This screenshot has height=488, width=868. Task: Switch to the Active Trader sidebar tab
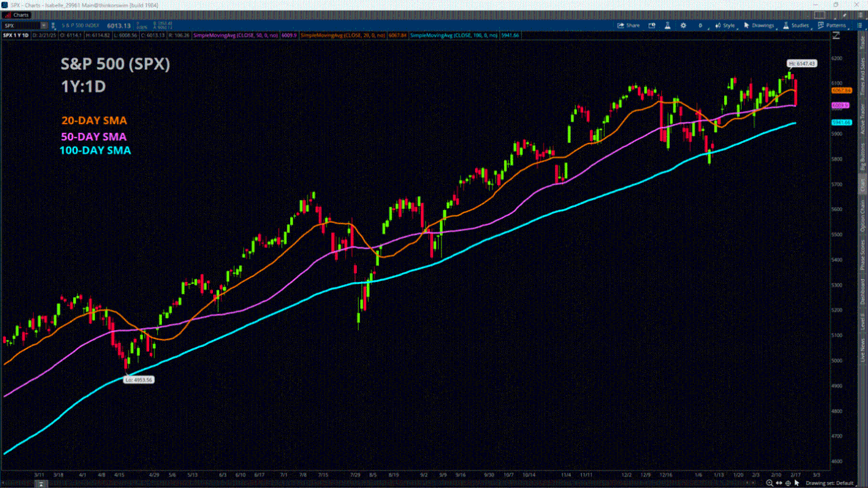(x=863, y=117)
